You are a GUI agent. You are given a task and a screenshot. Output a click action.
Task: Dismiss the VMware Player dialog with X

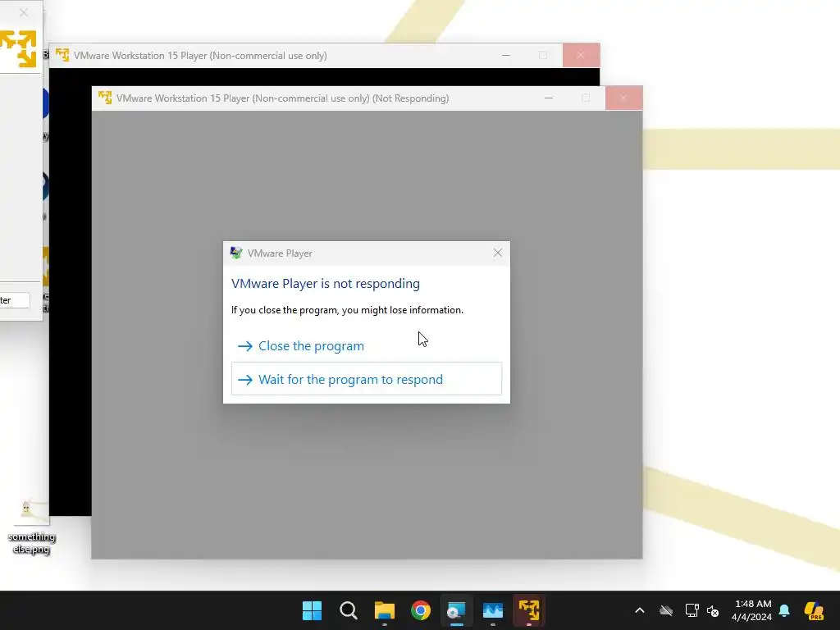tap(498, 253)
